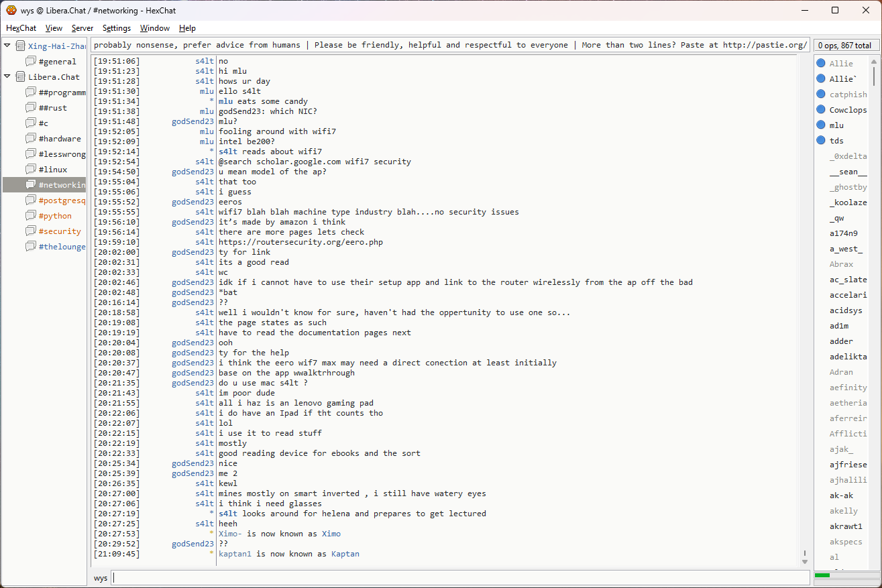Select the Xing-Hai-Zhai server icon
Screen dimensions: 882x588
click(20, 46)
